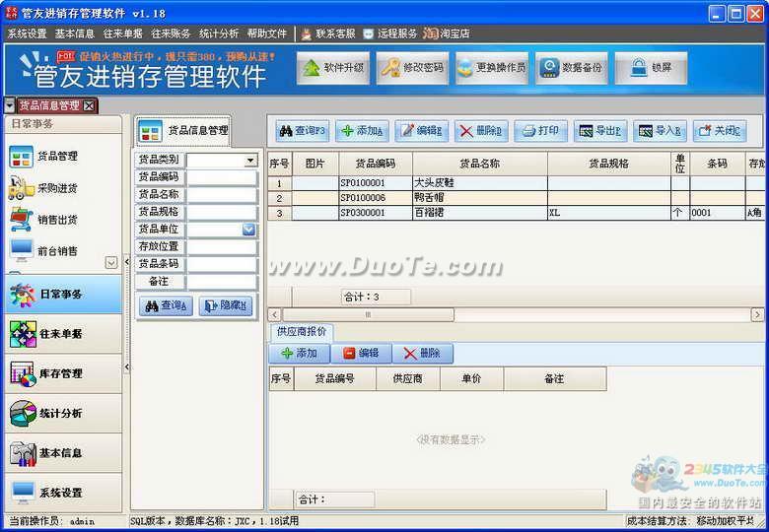
Task: Click the scroll right arrow of goods table
Action: [x=757, y=314]
